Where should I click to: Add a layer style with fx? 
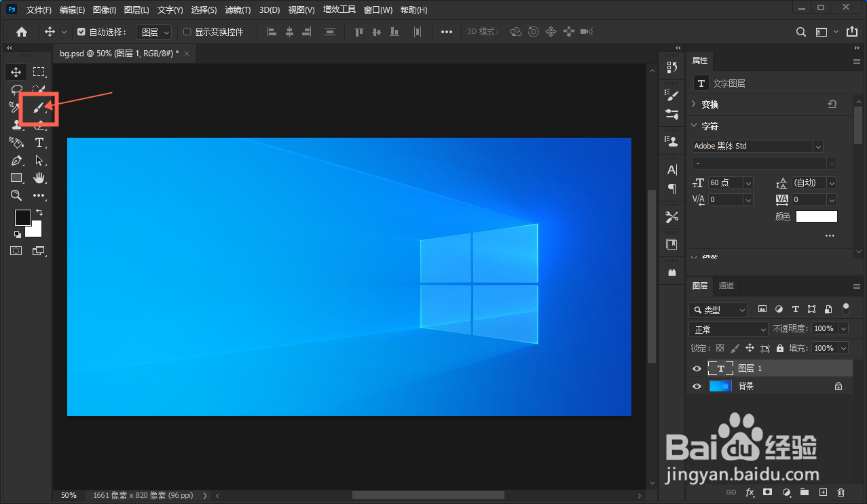click(x=750, y=492)
